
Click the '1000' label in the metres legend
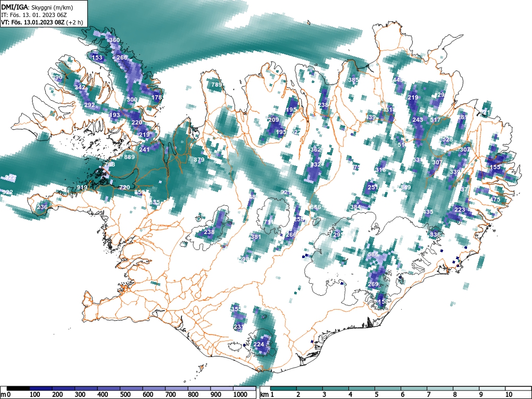pyautogui.click(x=240, y=395)
